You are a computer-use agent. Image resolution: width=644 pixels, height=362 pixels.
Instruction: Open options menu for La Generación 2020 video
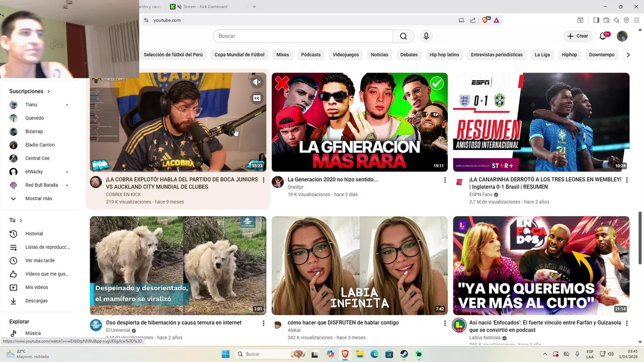point(444,180)
